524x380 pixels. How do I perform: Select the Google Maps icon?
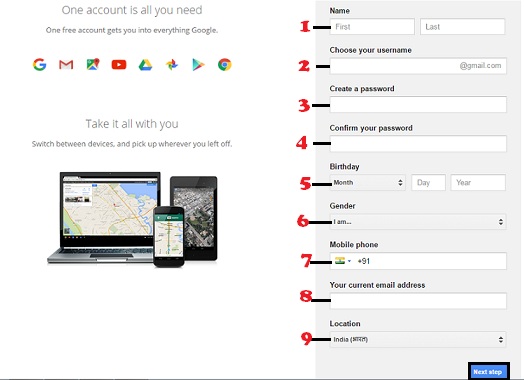point(93,64)
